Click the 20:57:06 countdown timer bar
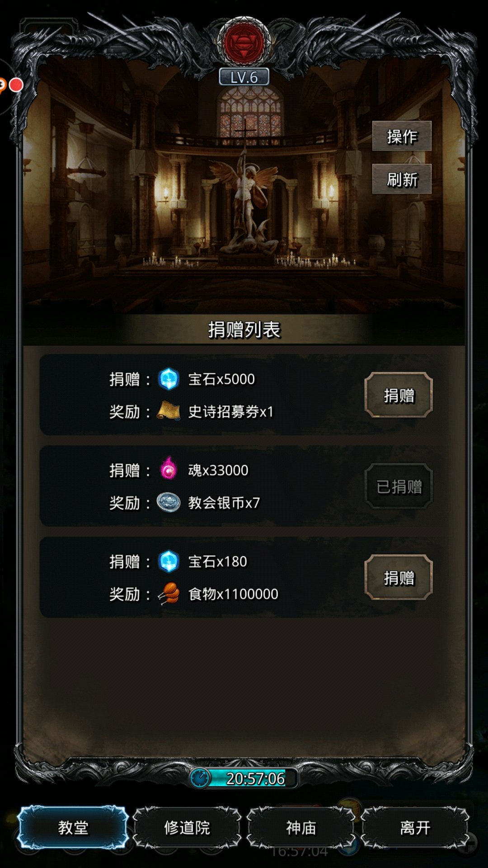Screen dimensions: 488x868 point(244,778)
